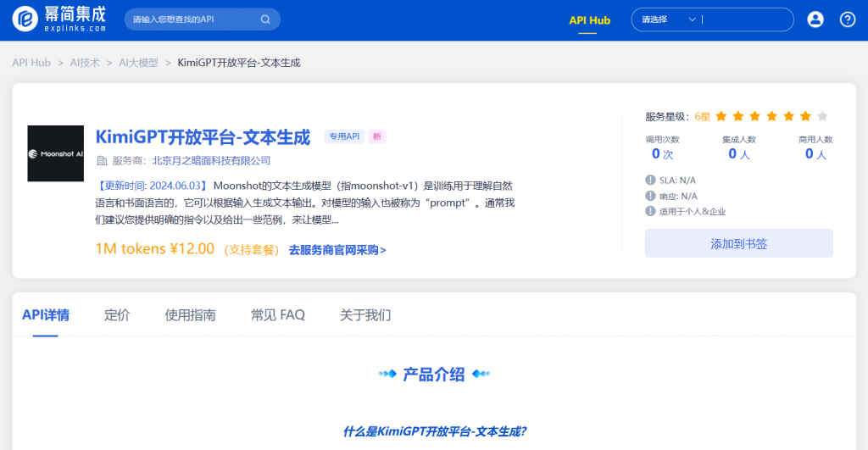Open the user account icon
Image resolution: width=868 pixels, height=450 pixels.
[815, 19]
